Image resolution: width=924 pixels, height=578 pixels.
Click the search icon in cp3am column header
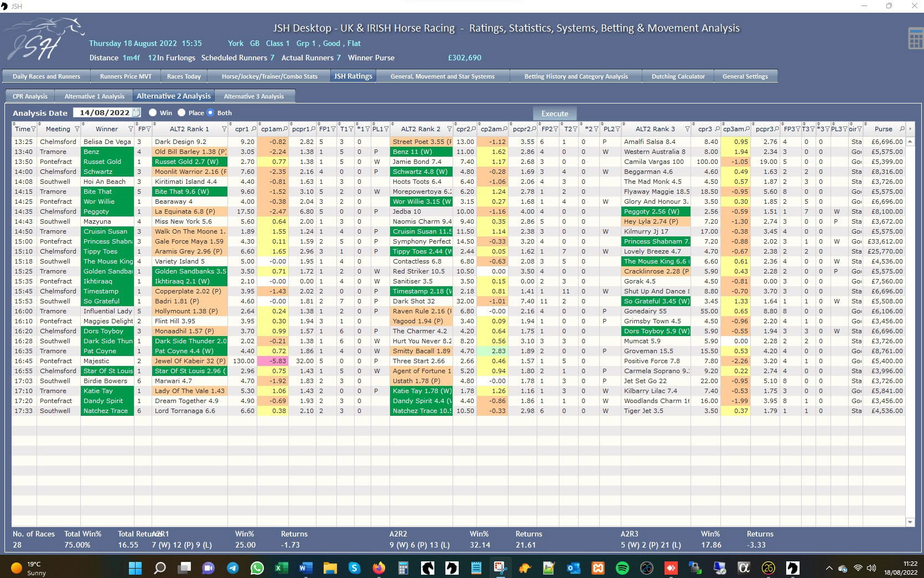click(747, 129)
